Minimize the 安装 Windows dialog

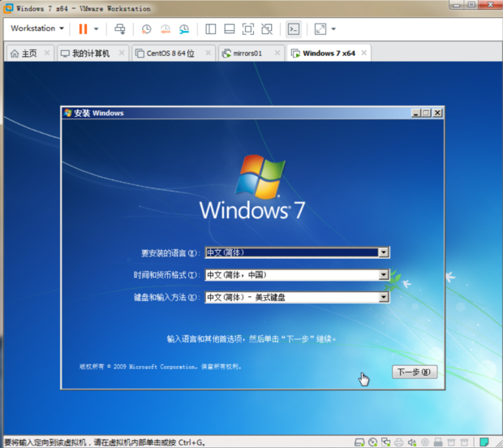(x=415, y=113)
